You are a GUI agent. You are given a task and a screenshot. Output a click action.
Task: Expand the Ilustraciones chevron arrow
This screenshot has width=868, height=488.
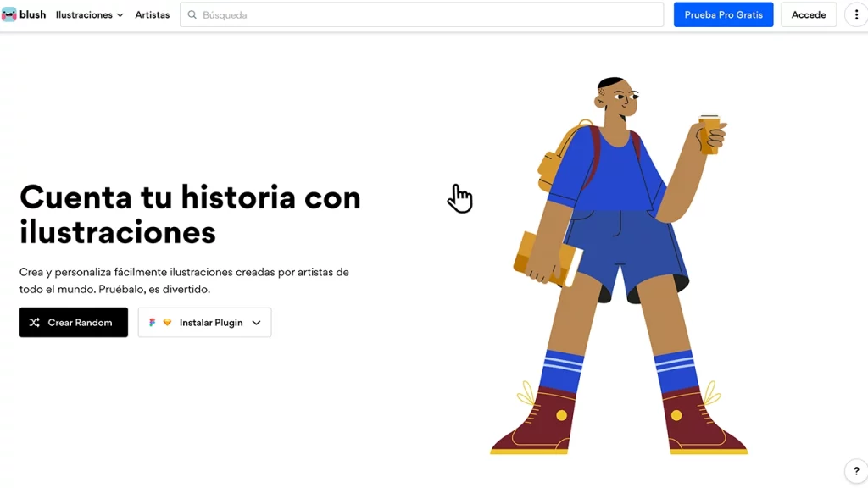tap(120, 15)
